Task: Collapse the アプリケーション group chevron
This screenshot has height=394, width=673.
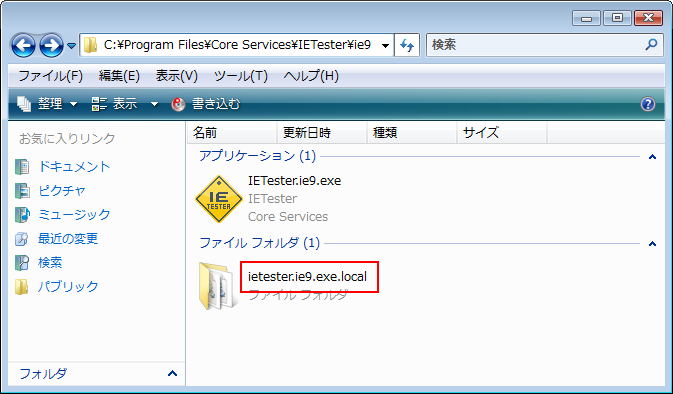Action: (x=652, y=157)
